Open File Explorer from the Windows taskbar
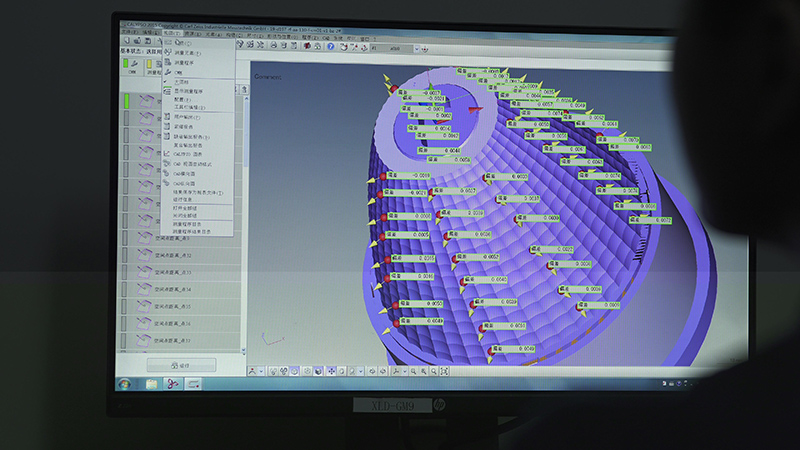Screen dimensions: 800x450 tap(152, 384)
